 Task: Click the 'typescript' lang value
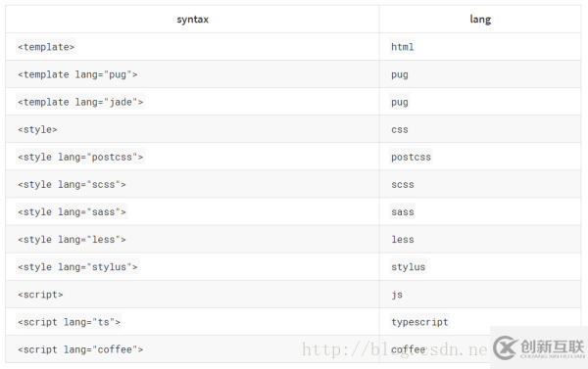pos(419,322)
